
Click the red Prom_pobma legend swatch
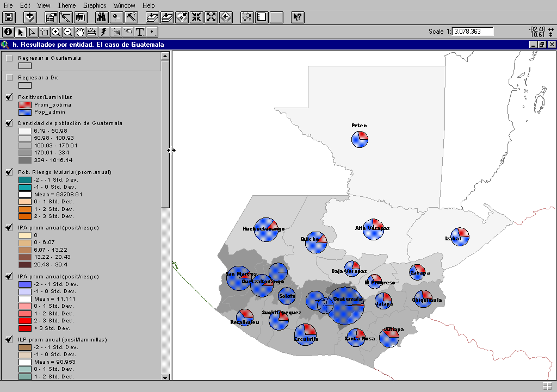(24, 105)
